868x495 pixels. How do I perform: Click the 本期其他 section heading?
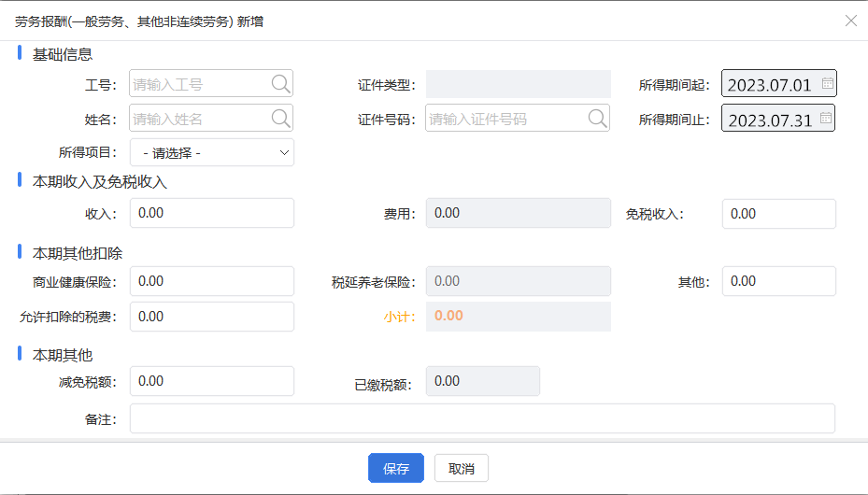(x=63, y=355)
